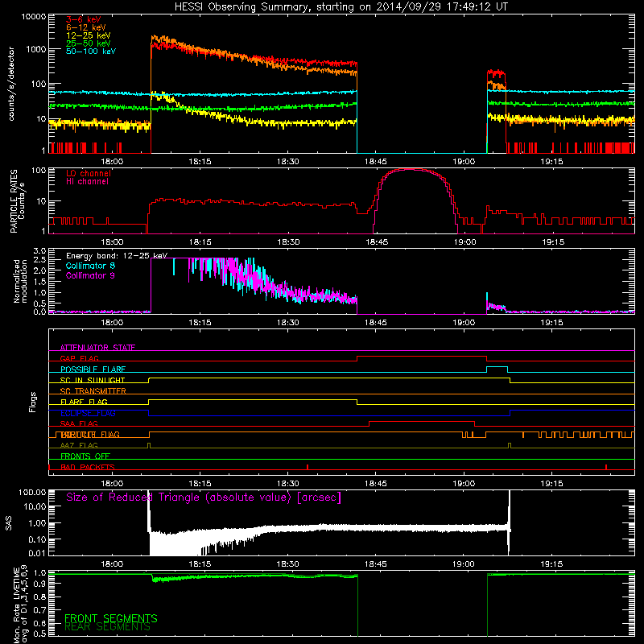Click '18:45' under the counts/s/detector plot
Image resolution: width=644 pixels, height=644 pixels.
point(376,162)
